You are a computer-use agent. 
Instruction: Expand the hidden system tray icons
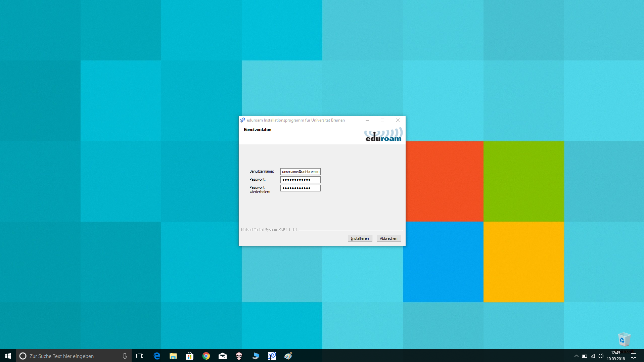click(577, 356)
